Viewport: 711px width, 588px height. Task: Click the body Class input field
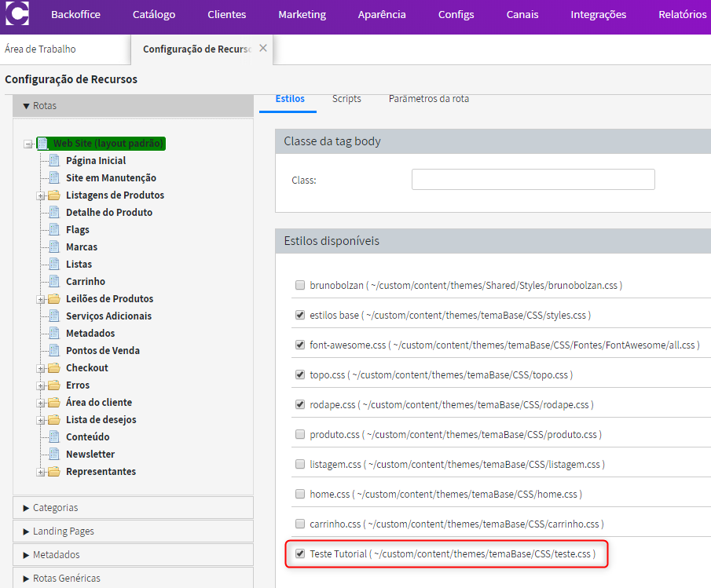(x=533, y=180)
